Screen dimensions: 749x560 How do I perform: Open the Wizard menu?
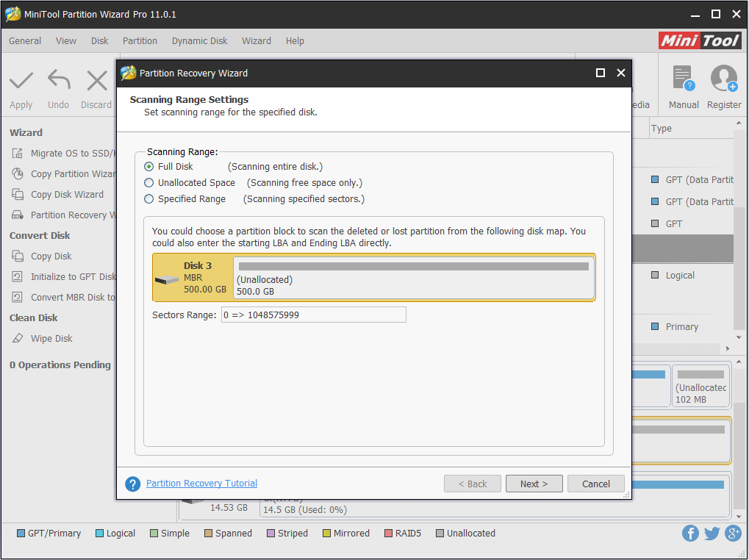point(257,41)
